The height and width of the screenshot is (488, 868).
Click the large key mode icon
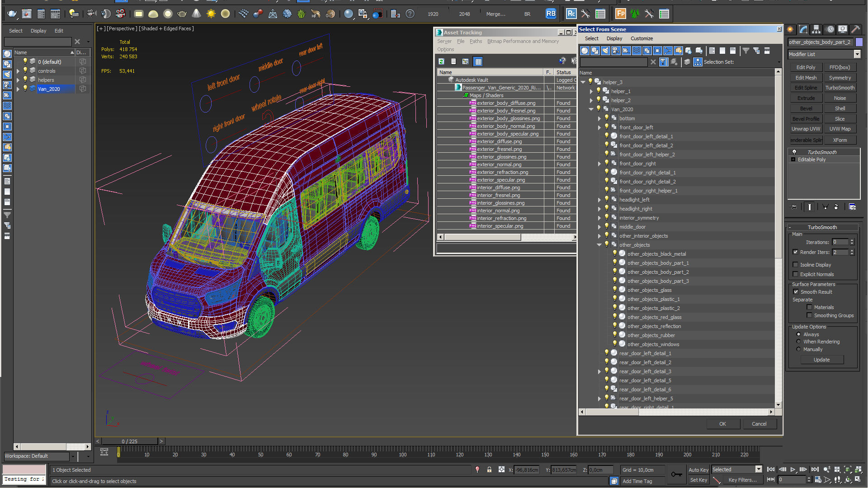[676, 474]
